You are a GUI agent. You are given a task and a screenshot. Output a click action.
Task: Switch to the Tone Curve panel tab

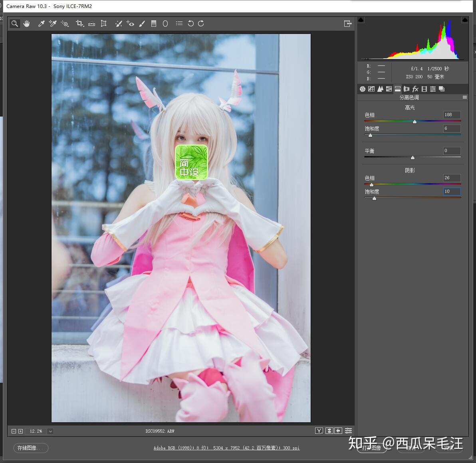click(371, 89)
